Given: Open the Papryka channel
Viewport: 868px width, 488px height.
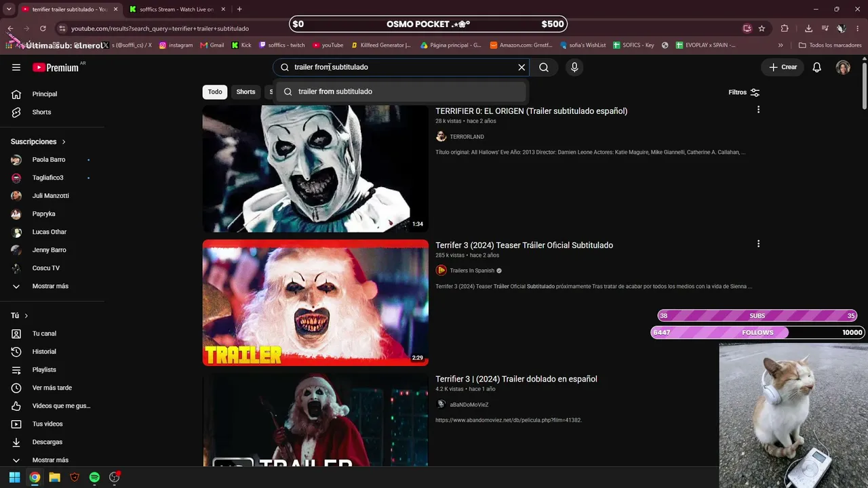Looking at the screenshot, I should click(43, 214).
